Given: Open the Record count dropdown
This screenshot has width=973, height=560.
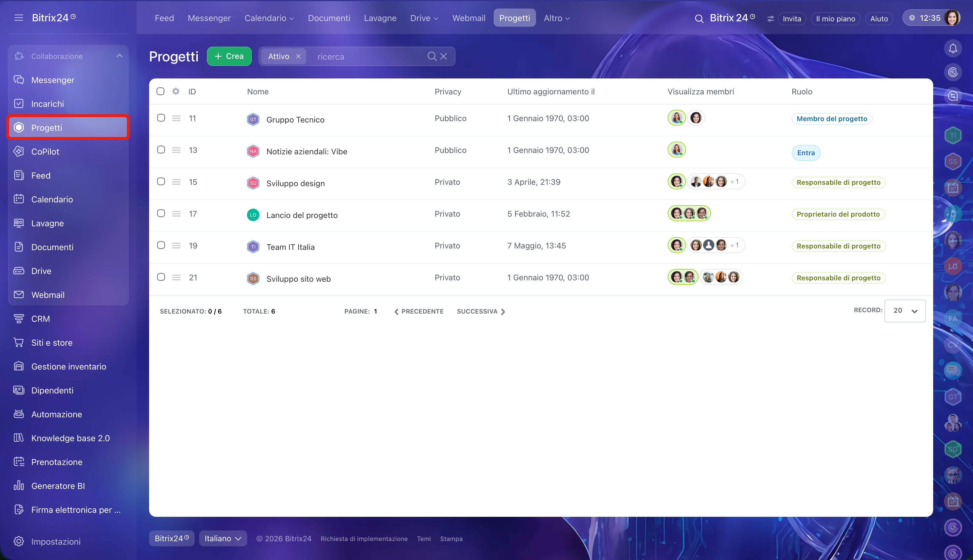Looking at the screenshot, I should 905,311.
